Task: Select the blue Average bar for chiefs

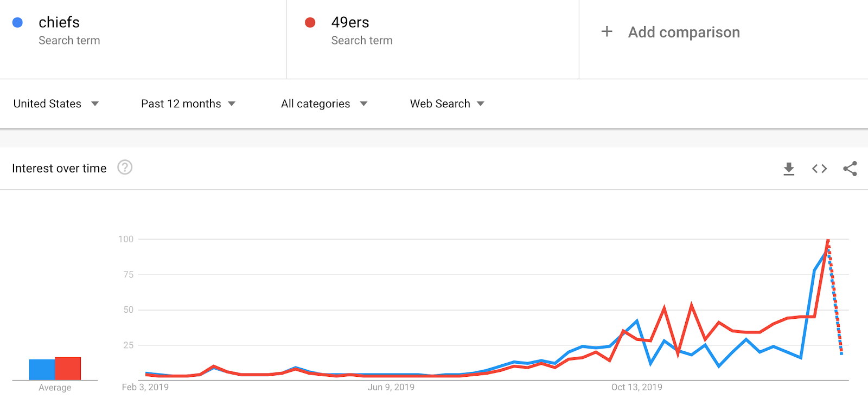Action: coord(42,370)
